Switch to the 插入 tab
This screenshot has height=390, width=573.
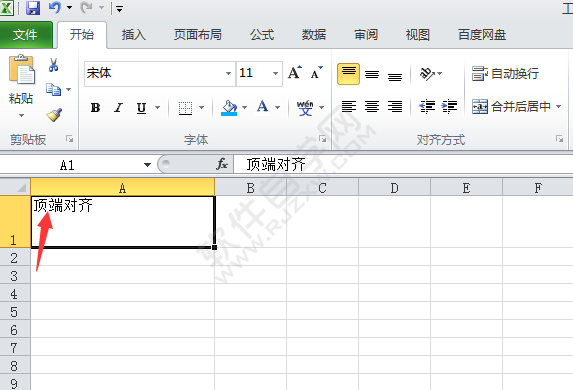pyautogui.click(x=134, y=35)
